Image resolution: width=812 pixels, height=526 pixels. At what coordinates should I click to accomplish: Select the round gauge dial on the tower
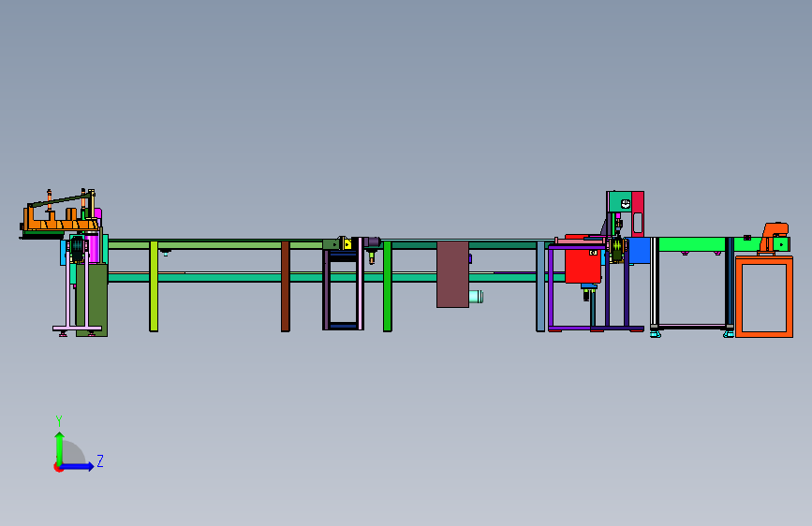pos(626,204)
